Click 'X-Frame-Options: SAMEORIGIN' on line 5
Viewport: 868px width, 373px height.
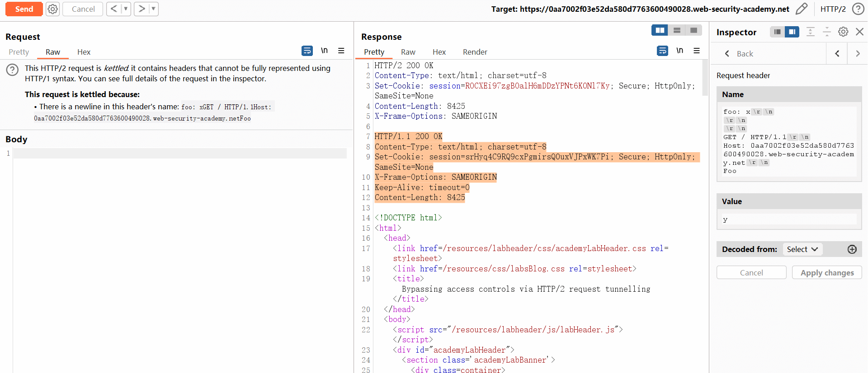(x=436, y=116)
